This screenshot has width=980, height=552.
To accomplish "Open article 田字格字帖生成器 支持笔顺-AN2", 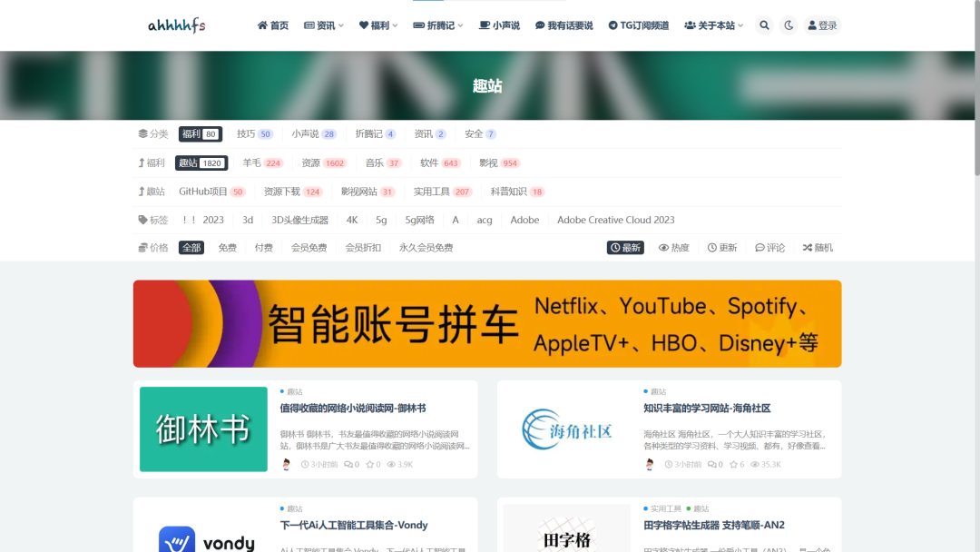I will click(x=714, y=525).
